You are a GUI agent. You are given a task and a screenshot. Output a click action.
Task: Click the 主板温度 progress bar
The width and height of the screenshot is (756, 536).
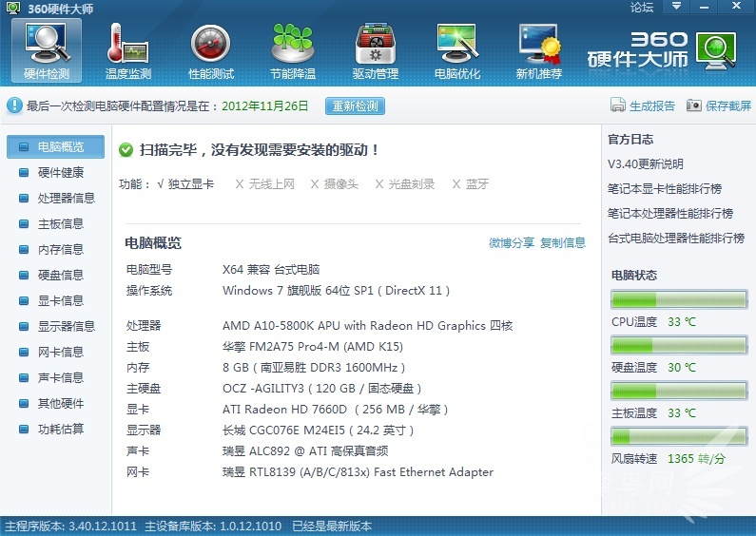point(679,391)
